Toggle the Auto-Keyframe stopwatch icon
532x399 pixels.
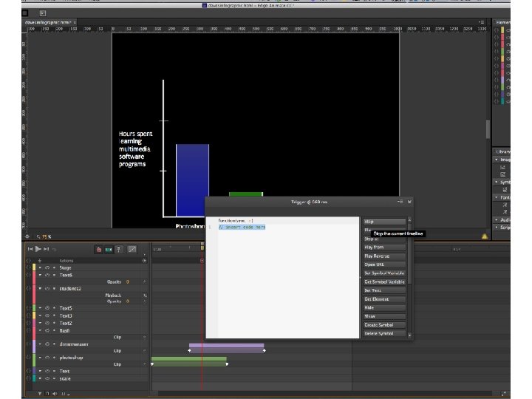tap(98, 250)
